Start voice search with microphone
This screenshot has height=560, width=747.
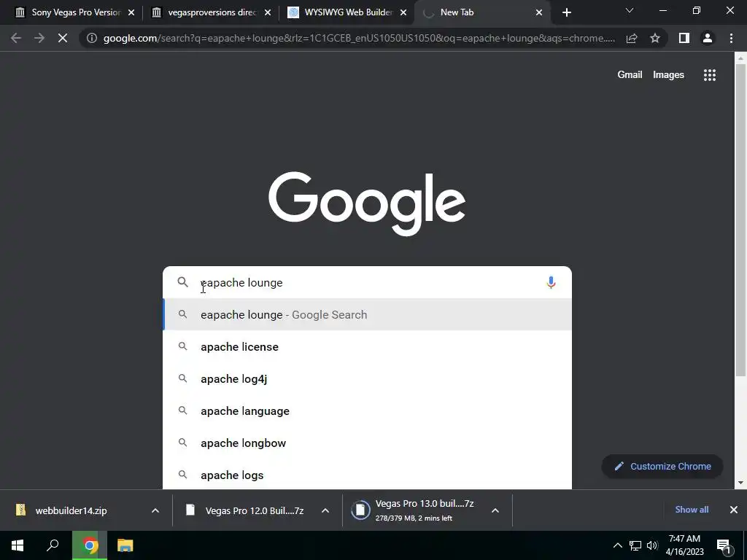pyautogui.click(x=551, y=282)
